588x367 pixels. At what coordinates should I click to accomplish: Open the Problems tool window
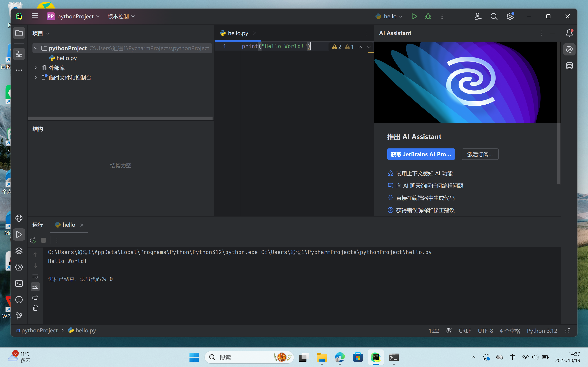tap(19, 300)
